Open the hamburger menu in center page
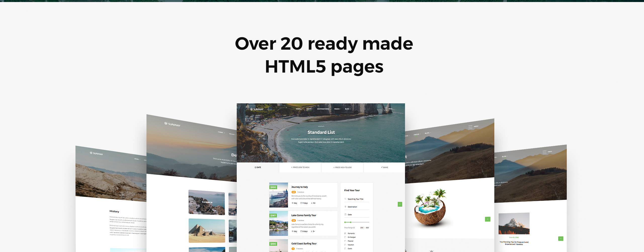 tap(386, 109)
